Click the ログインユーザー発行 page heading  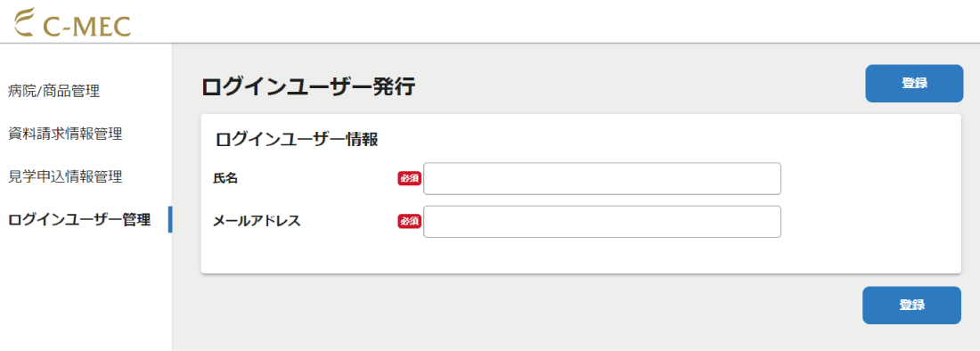point(309,86)
